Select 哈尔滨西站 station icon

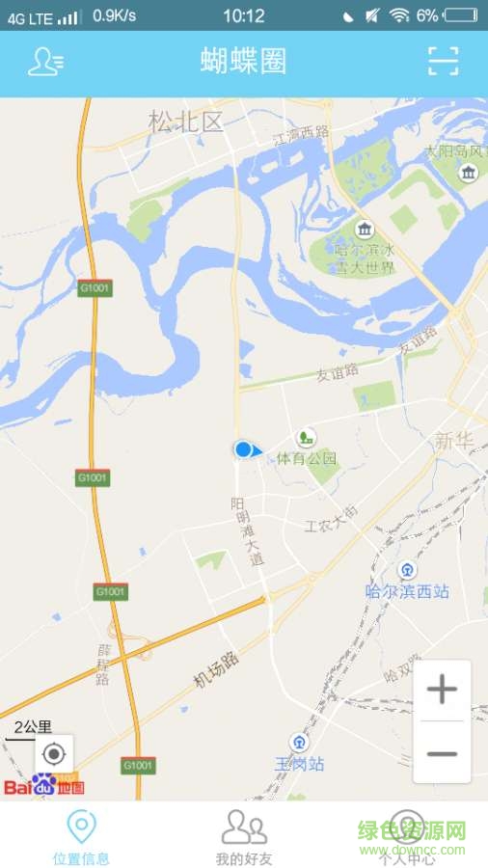(x=408, y=570)
